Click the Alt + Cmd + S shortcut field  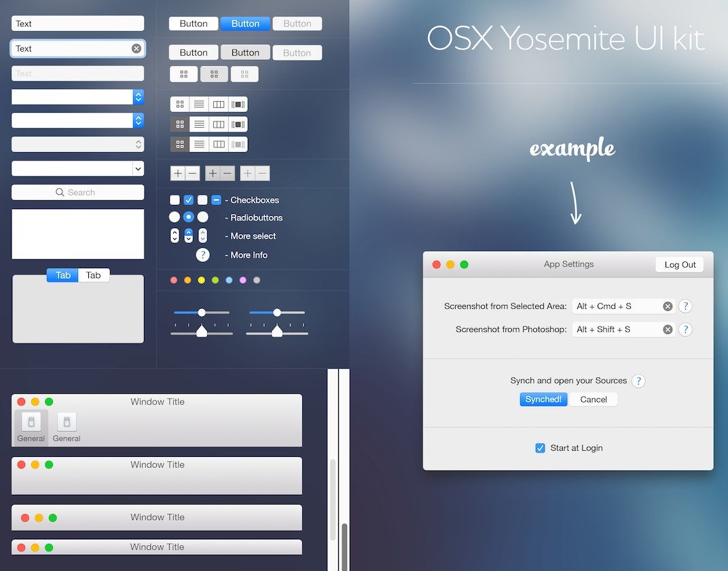pos(623,306)
